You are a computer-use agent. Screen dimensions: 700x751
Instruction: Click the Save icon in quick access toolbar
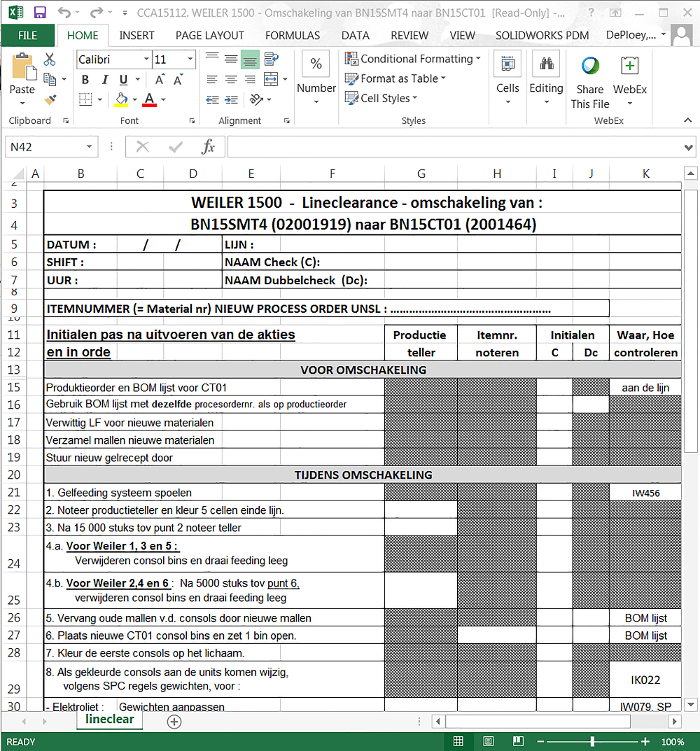coord(40,13)
